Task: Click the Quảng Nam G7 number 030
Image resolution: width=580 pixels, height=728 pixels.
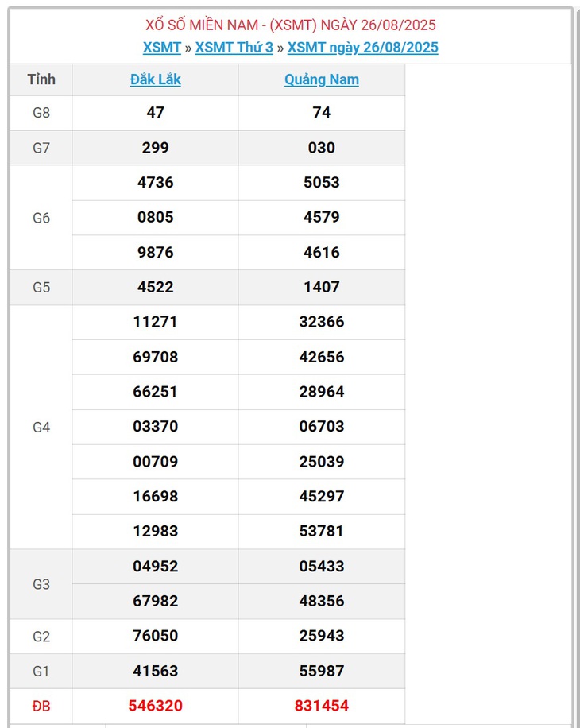Action: coord(322,148)
